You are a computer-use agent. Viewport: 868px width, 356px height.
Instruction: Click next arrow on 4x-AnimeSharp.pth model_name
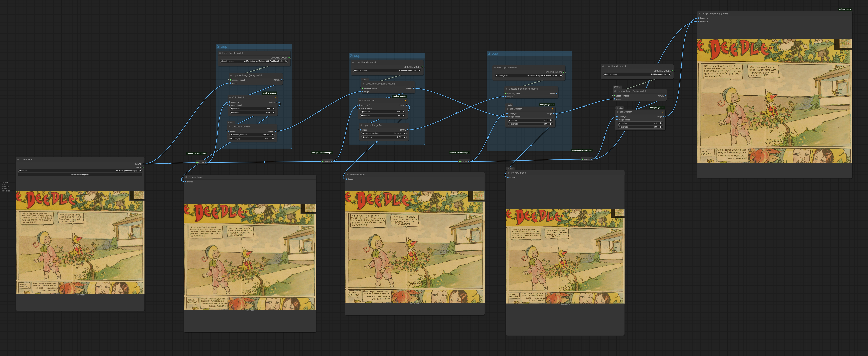pyautogui.click(x=420, y=70)
